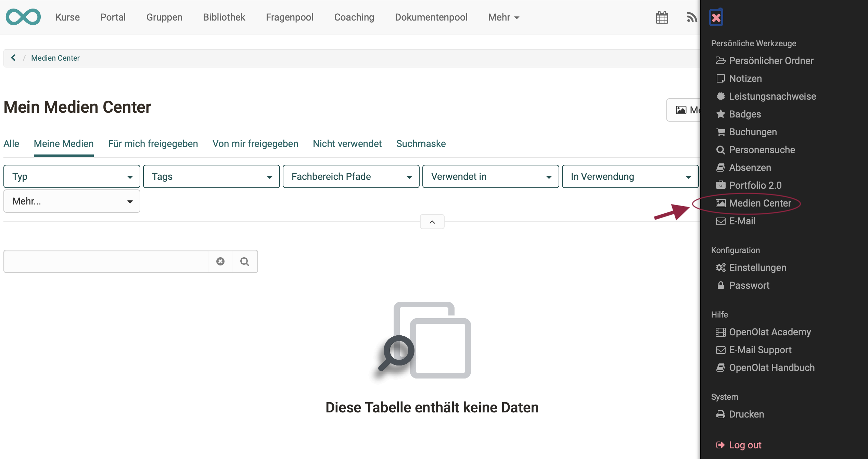Open Portfolio 2.0
Viewport: 868px width, 459px height.
(755, 185)
